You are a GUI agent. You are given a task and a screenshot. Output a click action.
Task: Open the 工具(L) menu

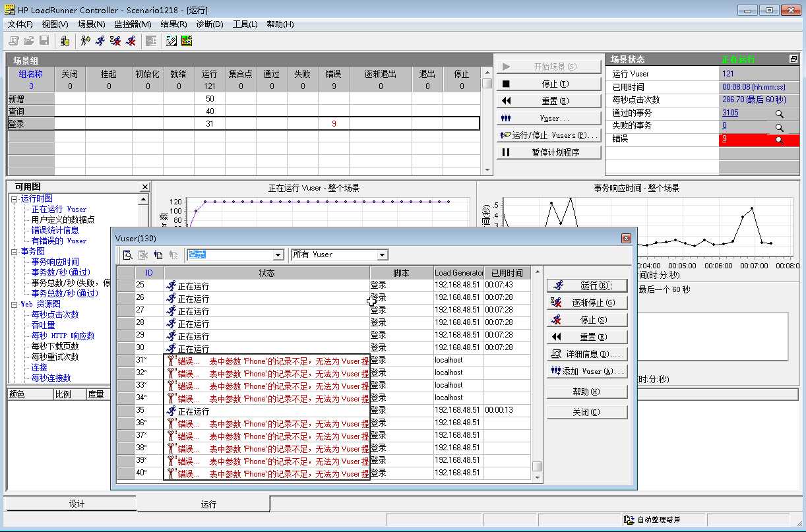(x=245, y=24)
